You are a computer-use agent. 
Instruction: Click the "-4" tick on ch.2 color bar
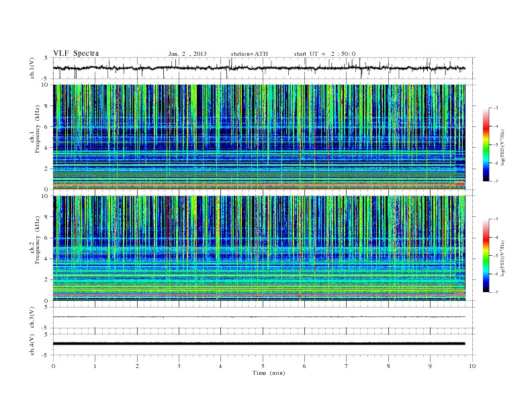point(496,237)
